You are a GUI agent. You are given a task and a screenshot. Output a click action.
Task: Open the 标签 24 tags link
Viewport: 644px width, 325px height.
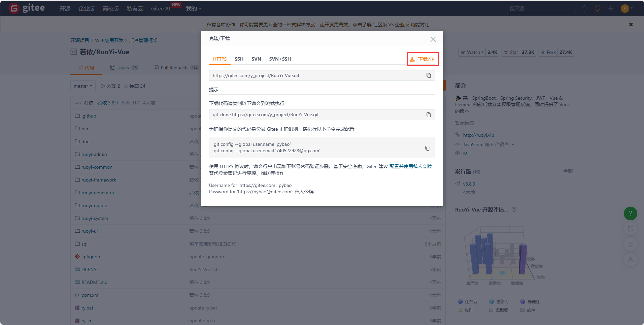tap(134, 86)
